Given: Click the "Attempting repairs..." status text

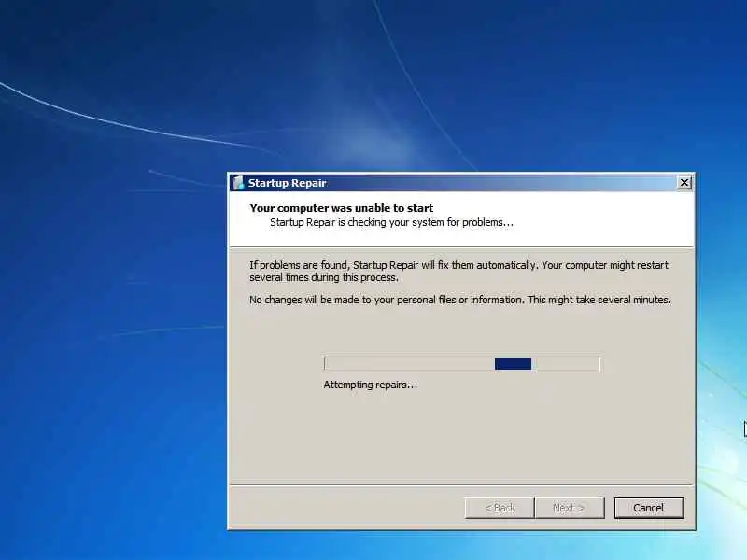Looking at the screenshot, I should point(370,385).
